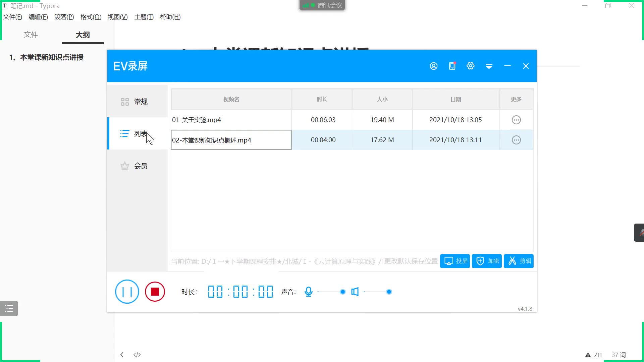Open Typora 文件(F) menu

click(12, 17)
